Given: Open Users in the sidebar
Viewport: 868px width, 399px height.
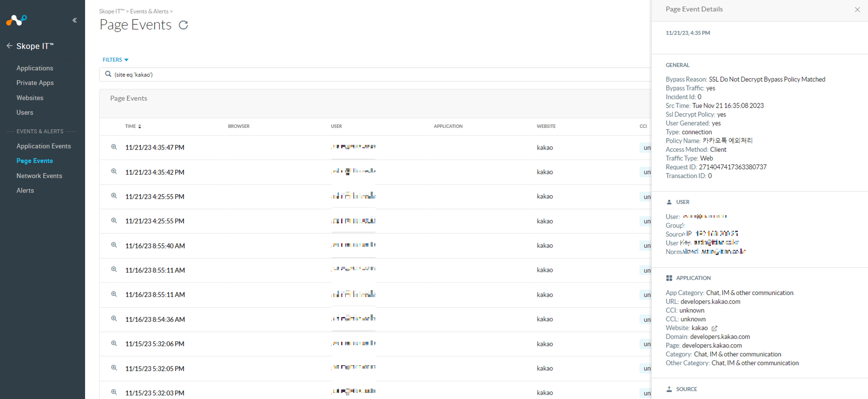Looking at the screenshot, I should click(x=25, y=113).
